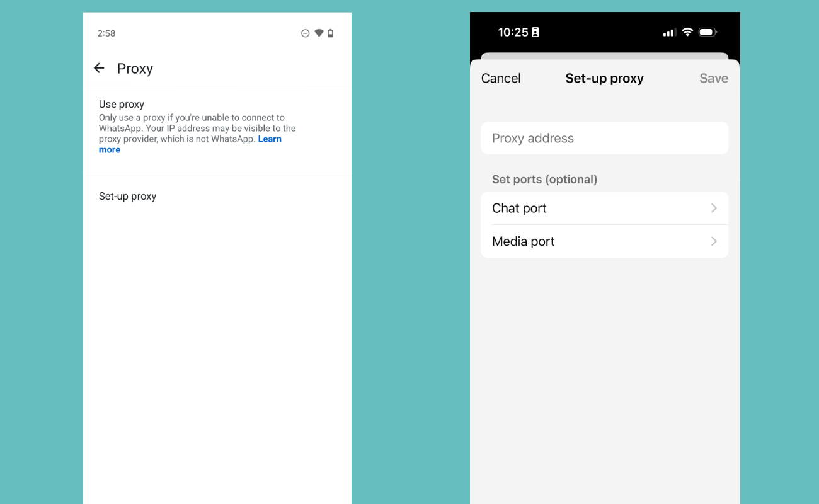Tap the Set ports (optional) header
This screenshot has height=504, width=819.
544,180
